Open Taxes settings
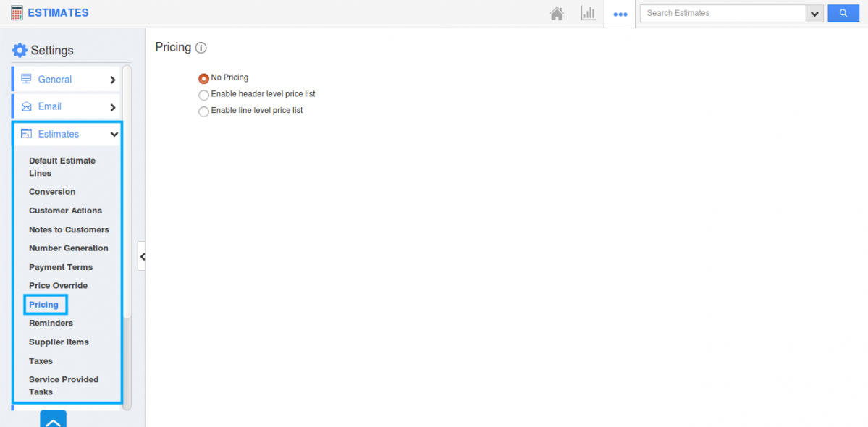The width and height of the screenshot is (868, 427). [41, 360]
